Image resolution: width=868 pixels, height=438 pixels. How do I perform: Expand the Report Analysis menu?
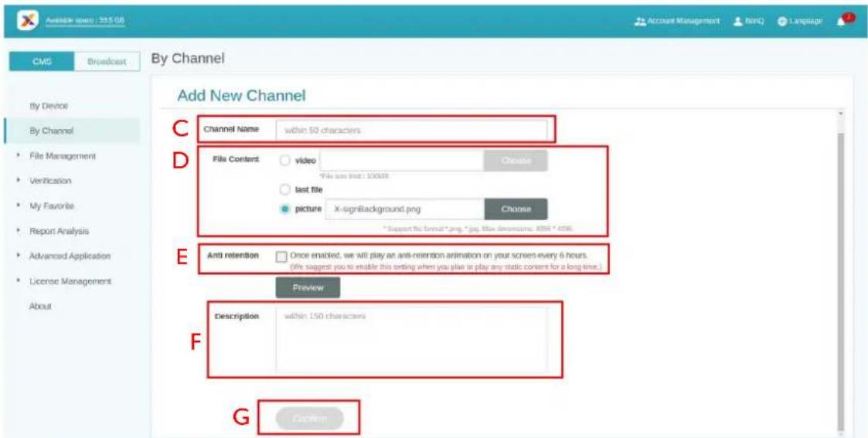59,231
